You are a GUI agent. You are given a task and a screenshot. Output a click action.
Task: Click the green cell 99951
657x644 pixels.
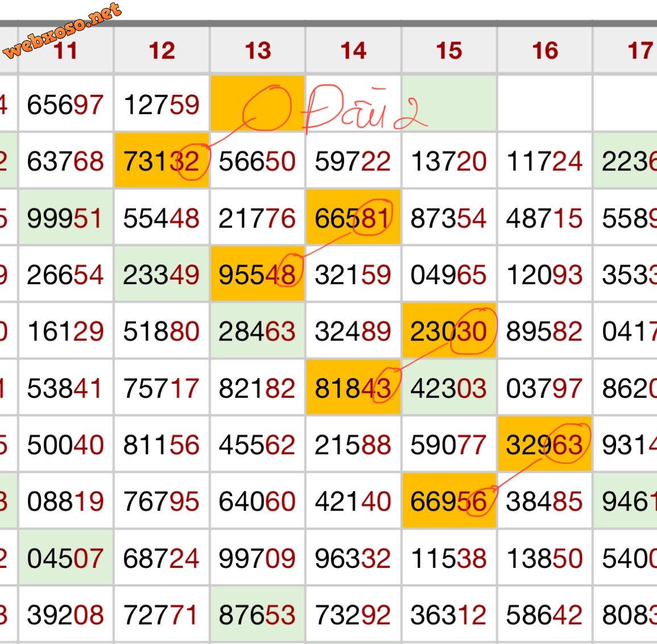(x=65, y=218)
